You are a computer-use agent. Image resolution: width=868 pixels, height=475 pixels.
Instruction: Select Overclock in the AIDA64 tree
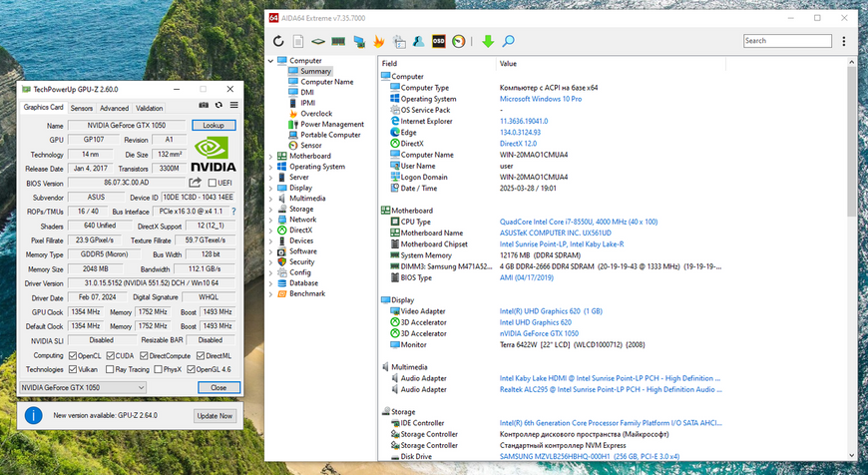(x=316, y=114)
